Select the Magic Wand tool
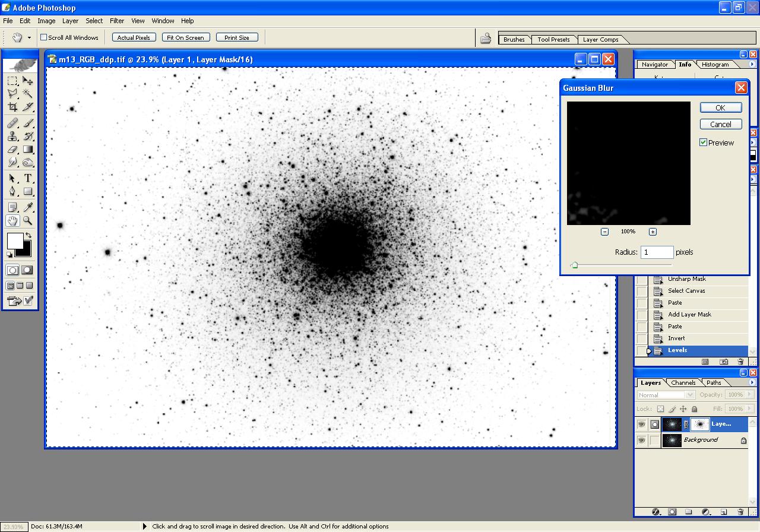The width and height of the screenshot is (760, 532). coord(28,94)
